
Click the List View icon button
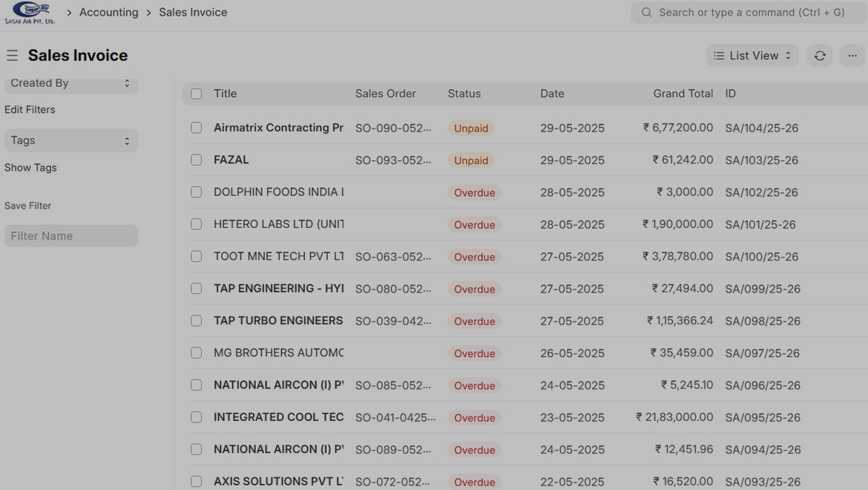click(752, 56)
